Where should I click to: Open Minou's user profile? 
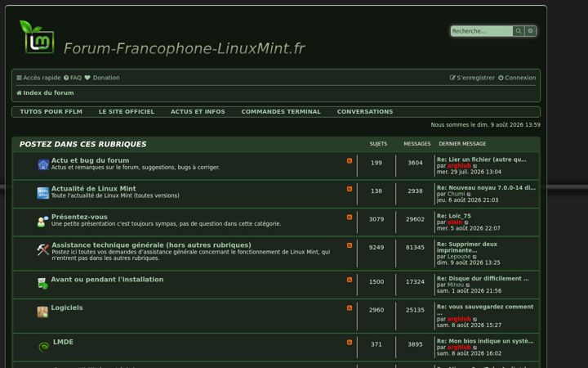(x=456, y=285)
